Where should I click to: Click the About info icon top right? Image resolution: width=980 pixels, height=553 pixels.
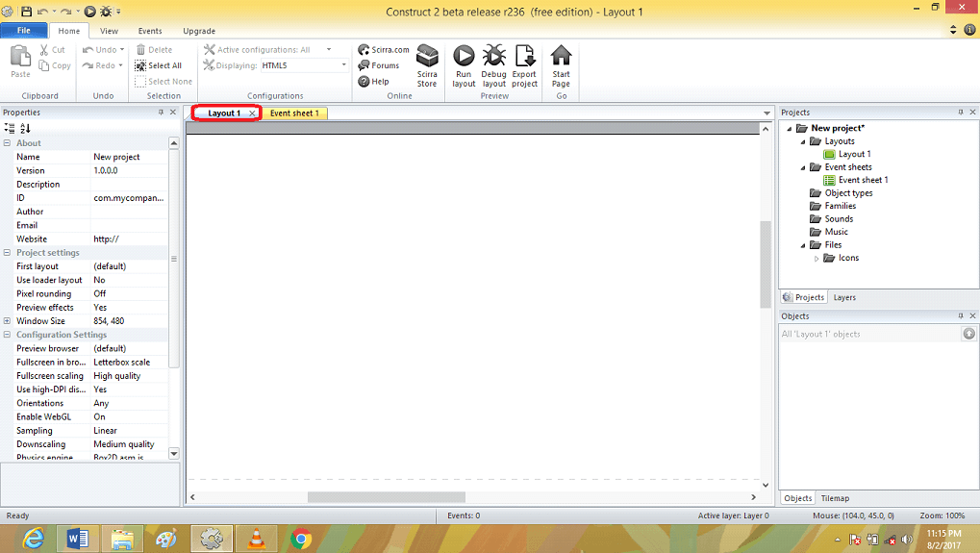coord(969,30)
